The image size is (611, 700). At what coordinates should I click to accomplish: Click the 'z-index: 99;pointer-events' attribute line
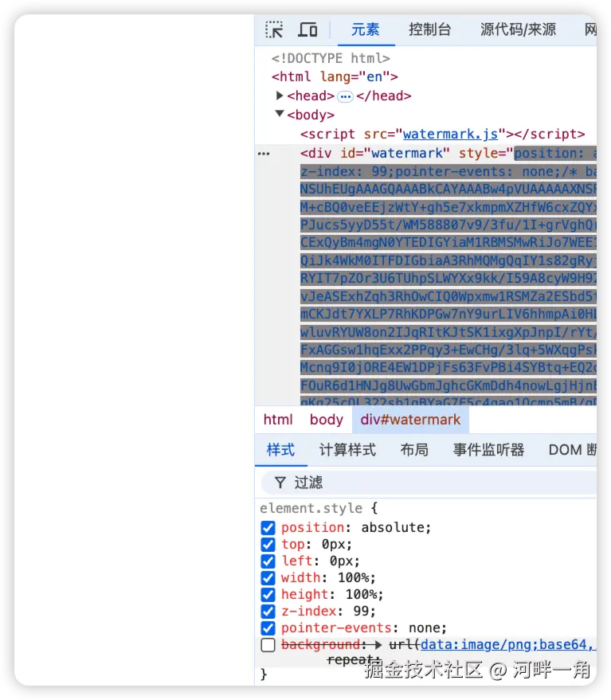pyautogui.click(x=448, y=171)
